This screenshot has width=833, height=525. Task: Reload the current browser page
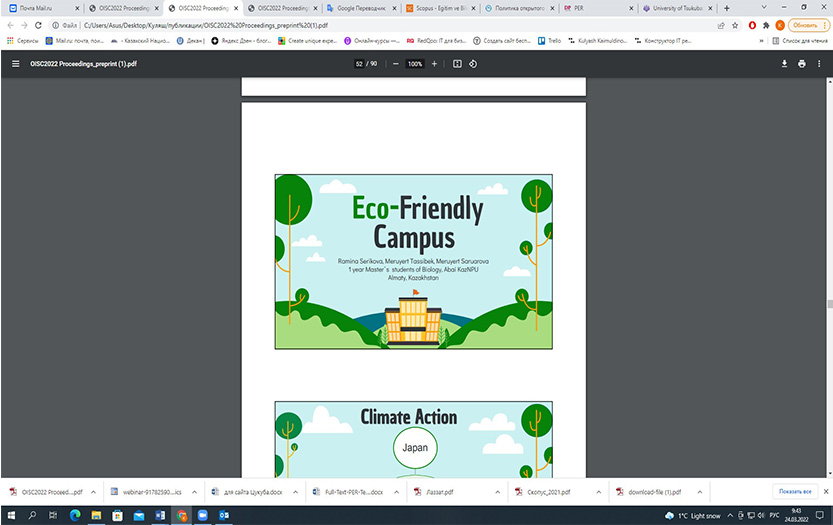tap(40, 24)
